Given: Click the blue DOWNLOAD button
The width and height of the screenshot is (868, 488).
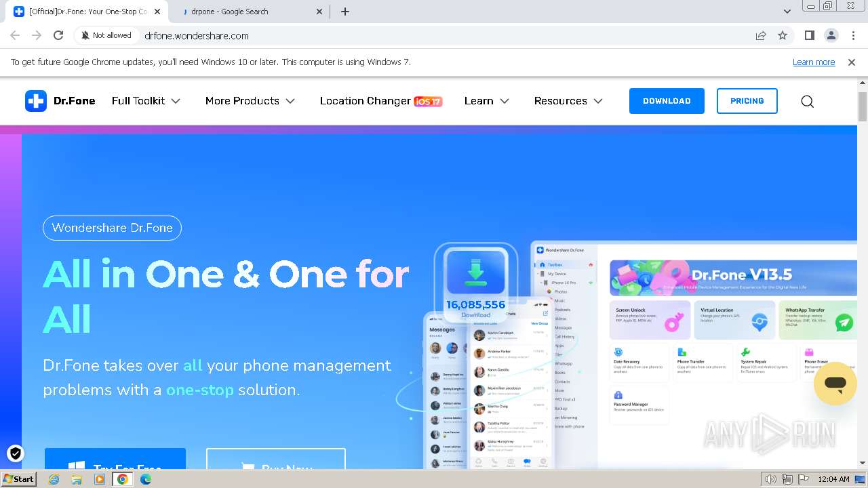Looking at the screenshot, I should [667, 101].
